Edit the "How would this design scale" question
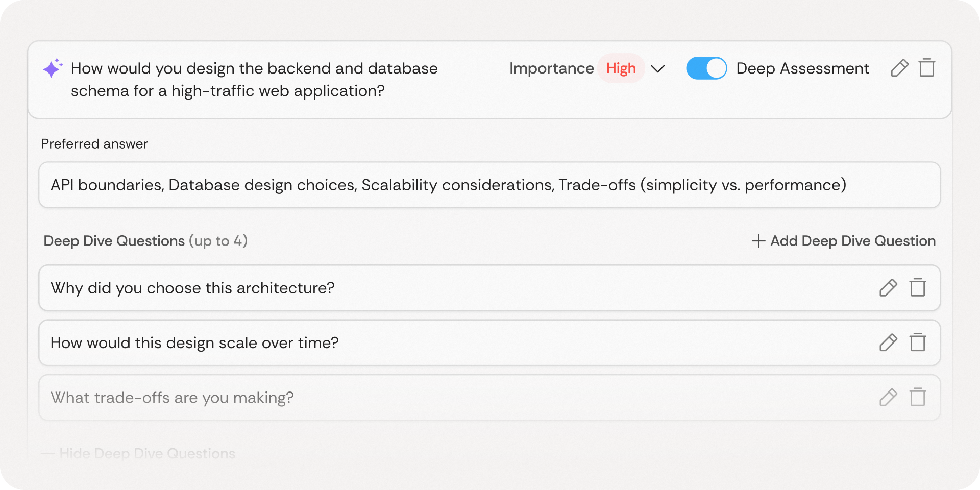The image size is (980, 490). pos(888,342)
